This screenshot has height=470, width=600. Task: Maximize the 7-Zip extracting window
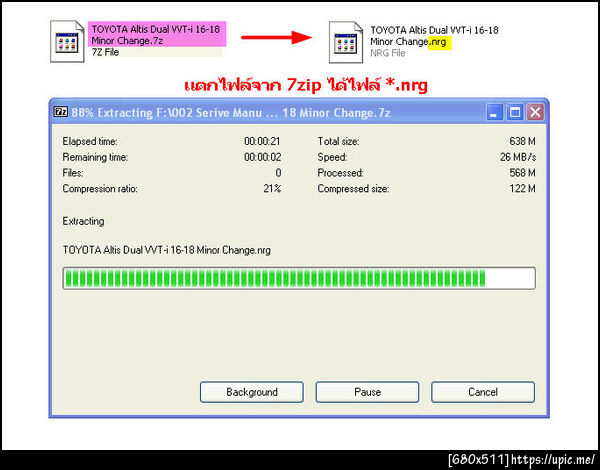coord(515,113)
